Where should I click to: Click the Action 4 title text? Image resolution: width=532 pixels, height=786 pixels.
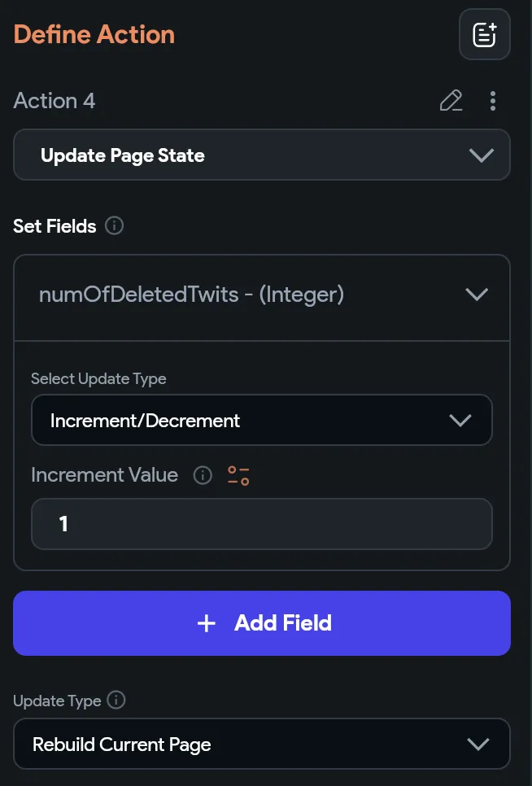point(55,101)
